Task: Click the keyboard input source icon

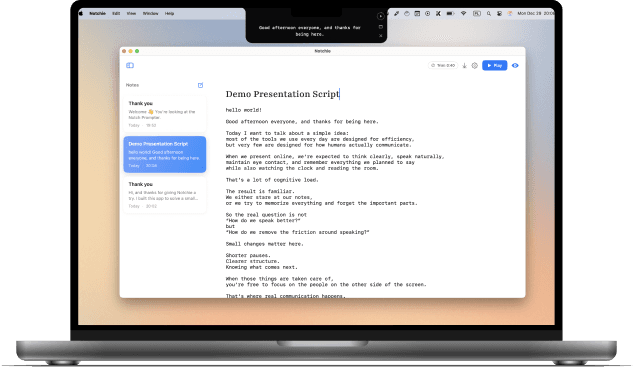Action: (477, 13)
